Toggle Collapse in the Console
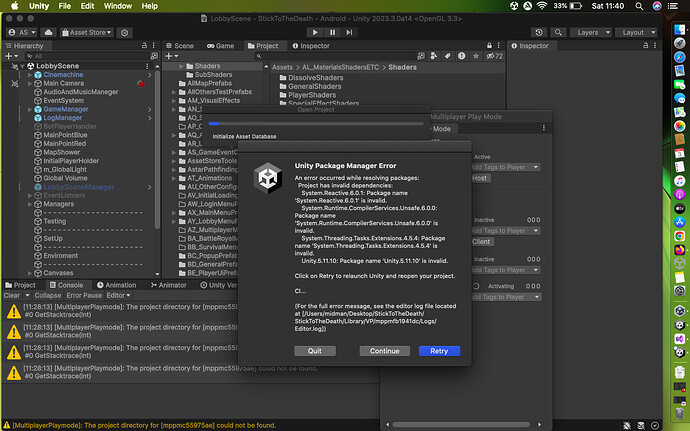The image size is (690, 431). click(48, 296)
